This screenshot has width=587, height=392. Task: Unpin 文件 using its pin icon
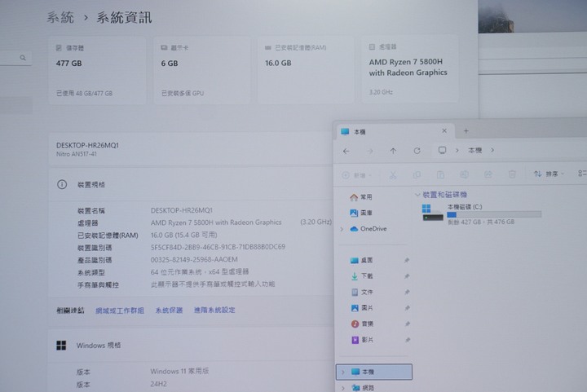click(x=407, y=292)
